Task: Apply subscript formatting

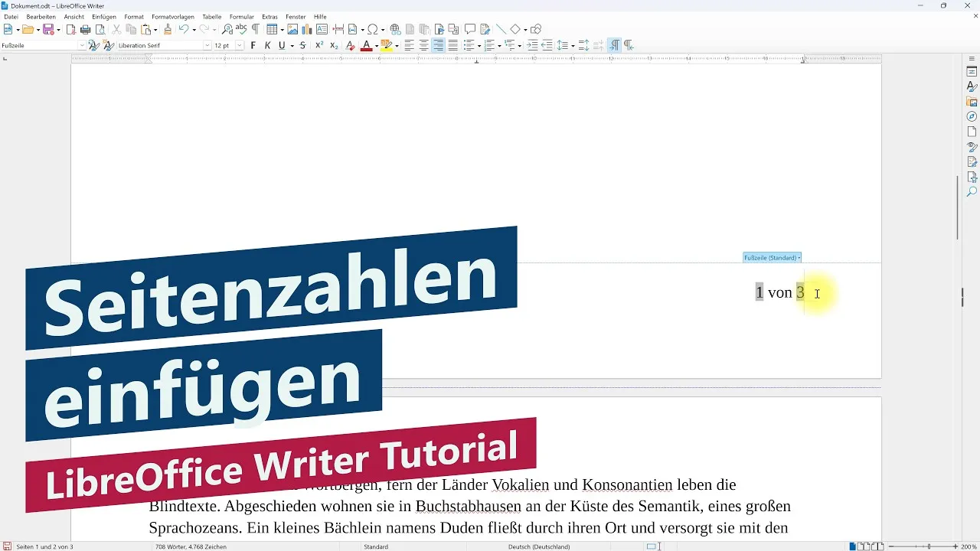Action: 334,45
